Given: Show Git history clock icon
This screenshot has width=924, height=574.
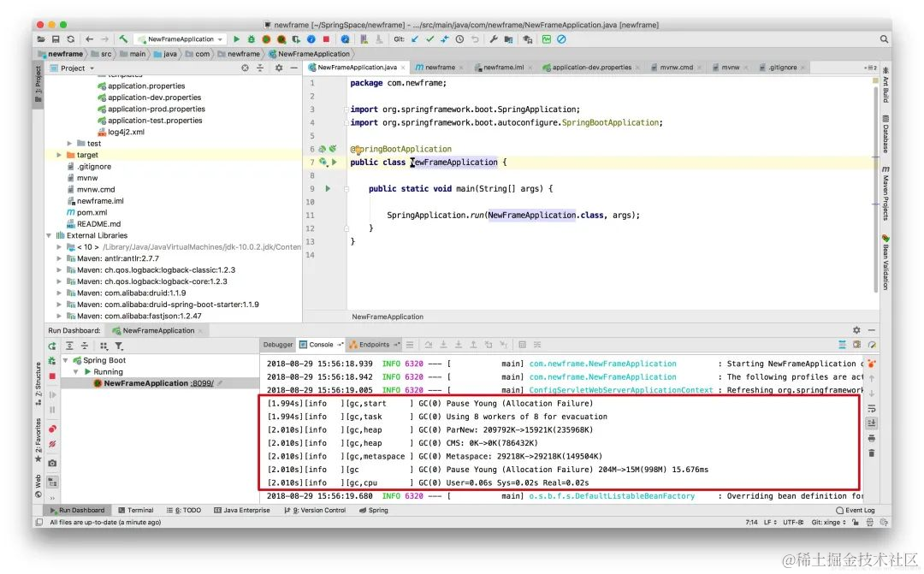Looking at the screenshot, I should pyautogui.click(x=459, y=38).
